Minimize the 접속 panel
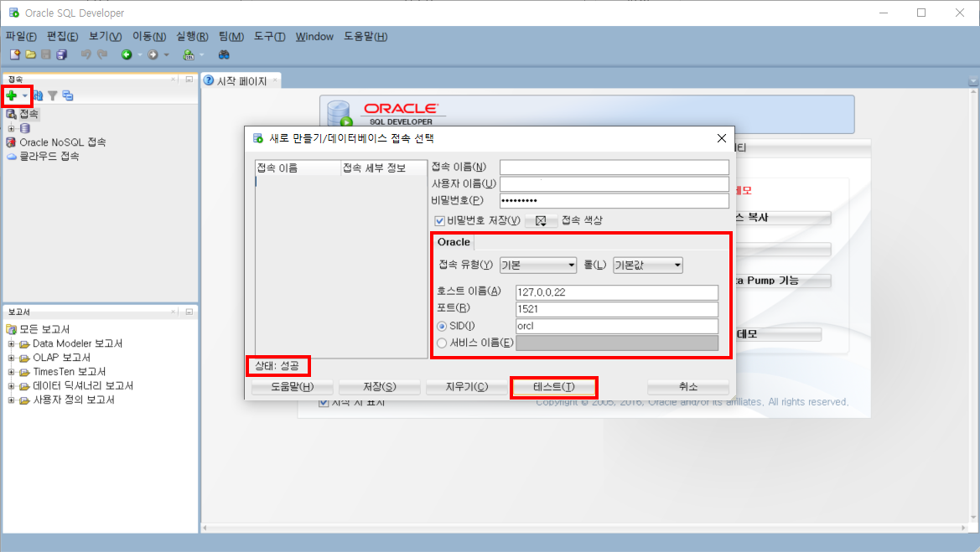Viewport: 980px width, 552px height. (x=189, y=80)
